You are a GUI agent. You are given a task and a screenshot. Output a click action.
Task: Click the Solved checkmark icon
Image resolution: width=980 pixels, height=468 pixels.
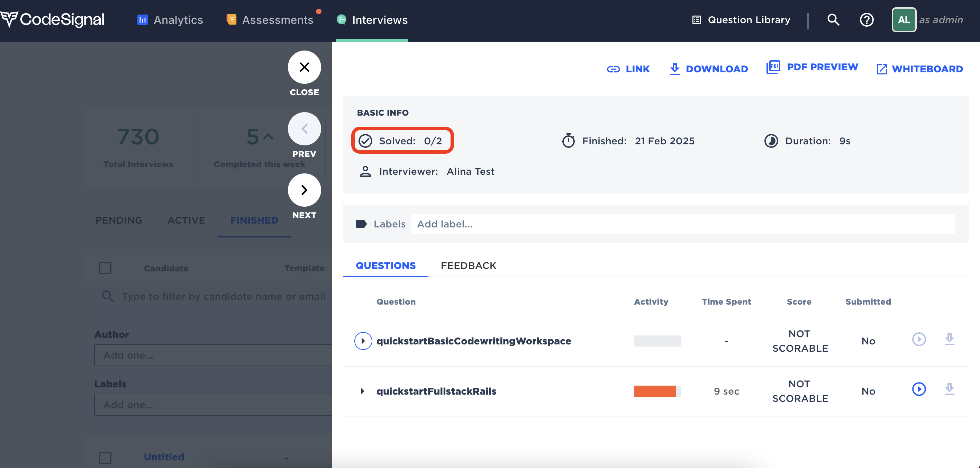365,141
